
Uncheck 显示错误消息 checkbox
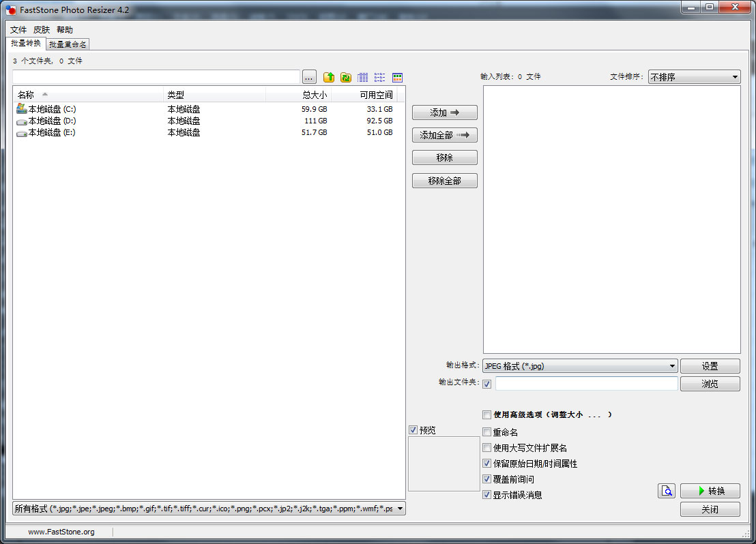tap(487, 494)
